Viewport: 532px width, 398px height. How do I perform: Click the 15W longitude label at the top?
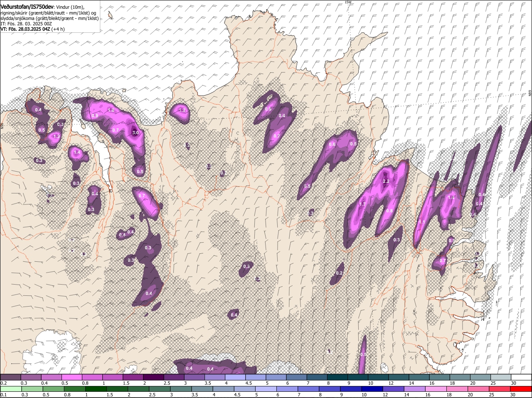pos(348,2)
